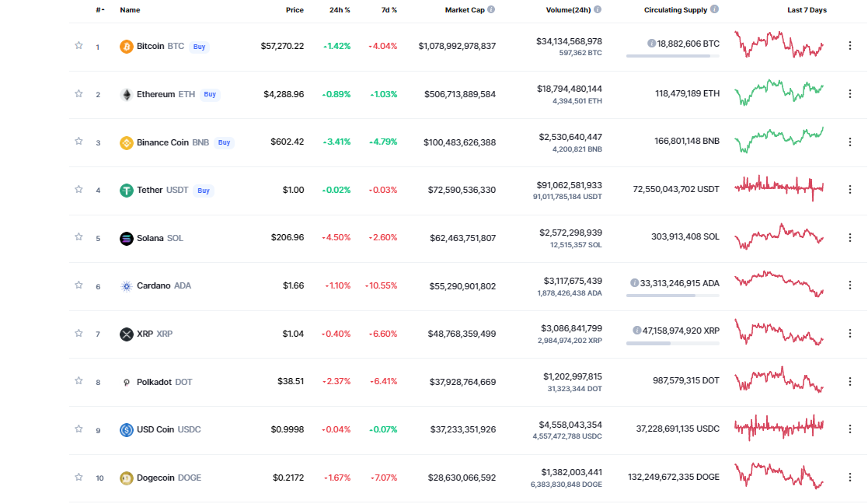Click Tether volume $91,062,581,933

569,185
